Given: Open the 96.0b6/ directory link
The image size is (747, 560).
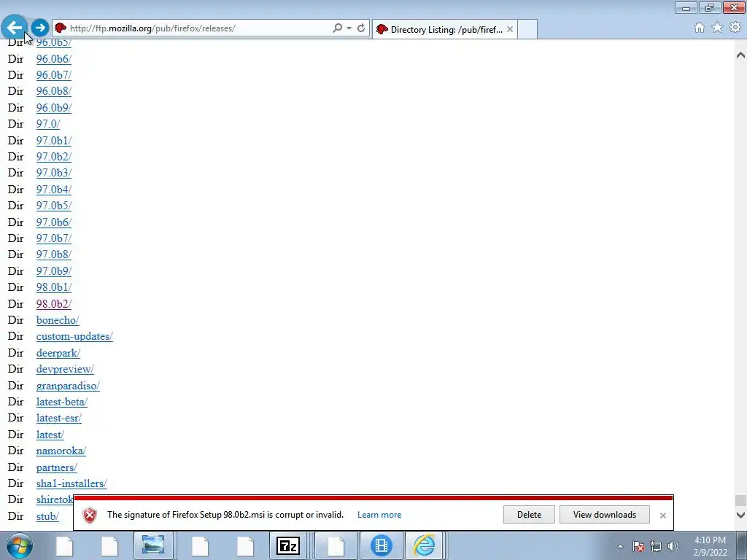Looking at the screenshot, I should coord(54,59).
